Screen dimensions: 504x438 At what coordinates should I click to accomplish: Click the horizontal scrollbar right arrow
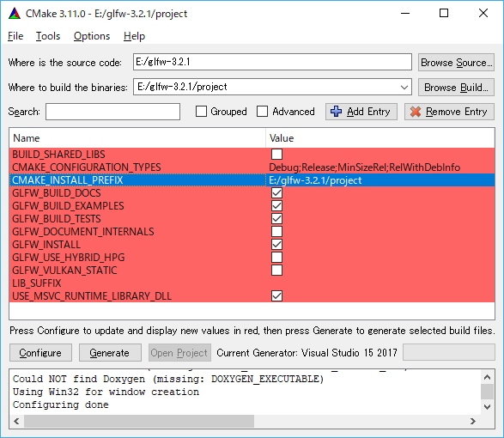[x=473, y=421]
